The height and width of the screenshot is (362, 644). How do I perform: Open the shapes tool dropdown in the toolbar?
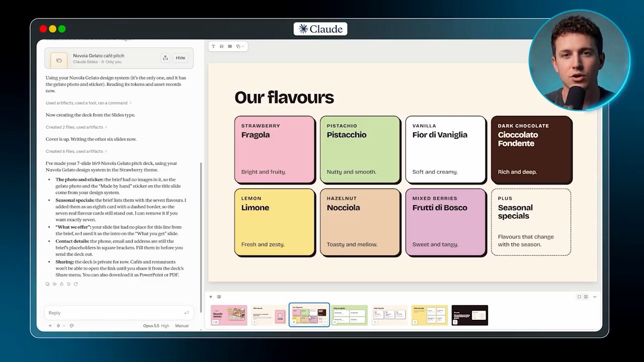pyautogui.click(x=240, y=46)
